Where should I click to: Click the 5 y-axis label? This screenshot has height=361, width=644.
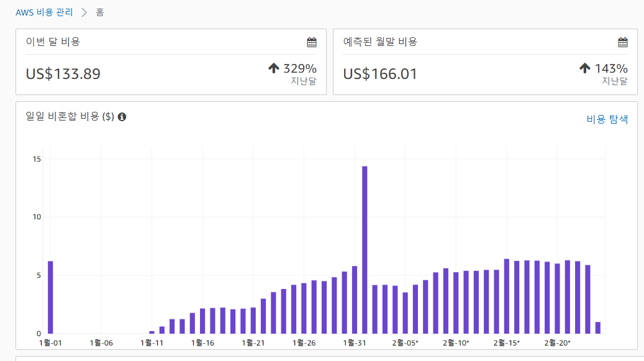(39, 275)
